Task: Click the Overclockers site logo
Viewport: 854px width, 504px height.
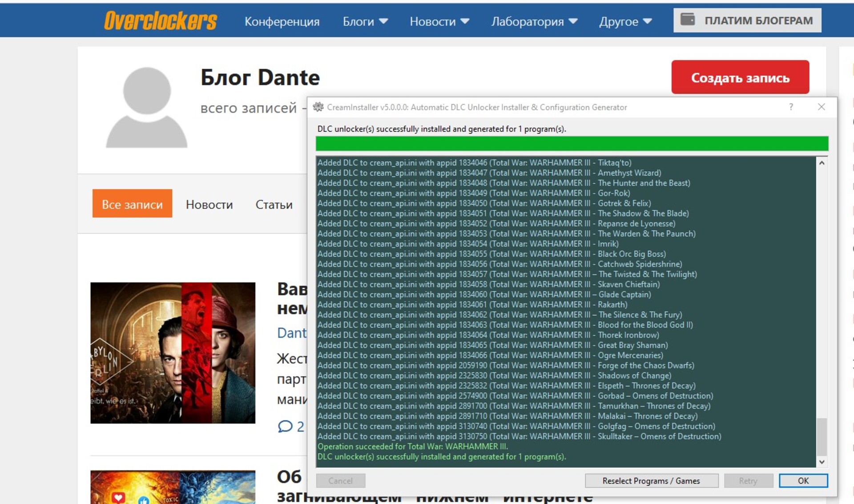Action: click(161, 21)
